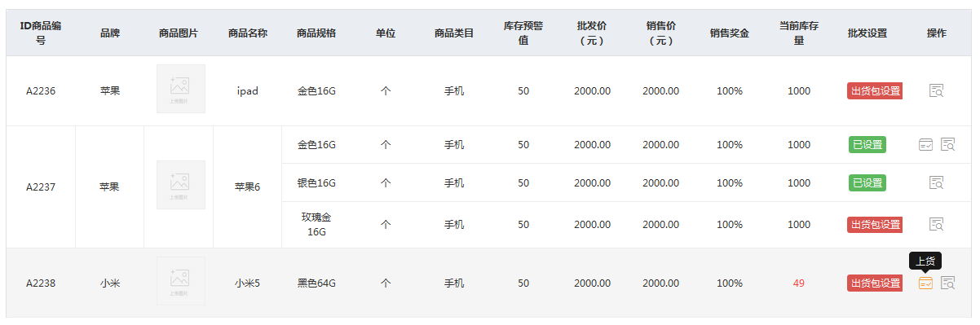
Task: Click the 商品名称 column header
Action: click(248, 33)
